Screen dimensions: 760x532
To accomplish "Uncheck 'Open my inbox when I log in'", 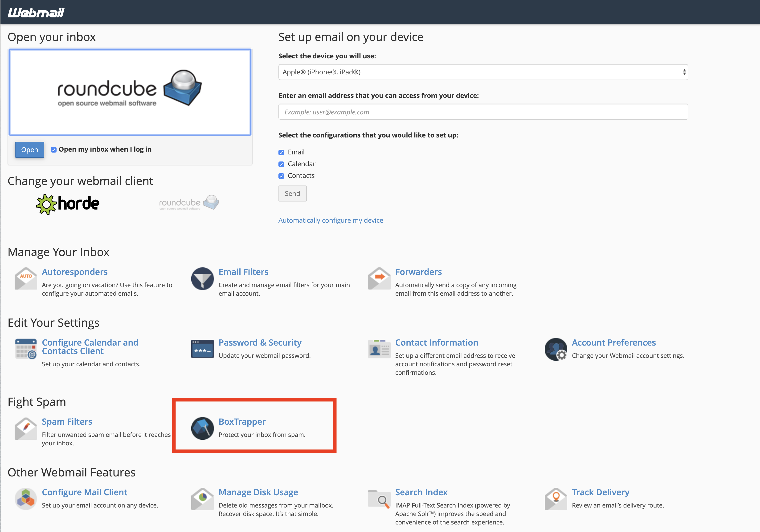I will coord(54,149).
